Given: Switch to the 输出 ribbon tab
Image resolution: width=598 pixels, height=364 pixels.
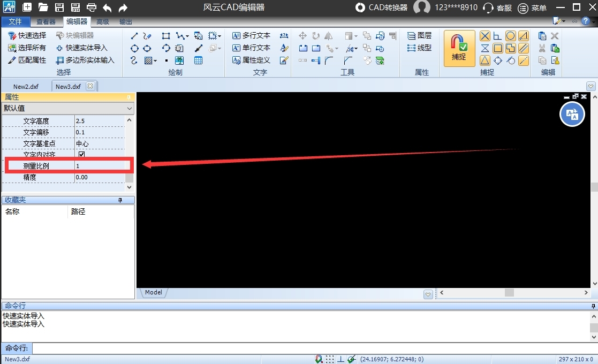Looking at the screenshot, I should 125,22.
